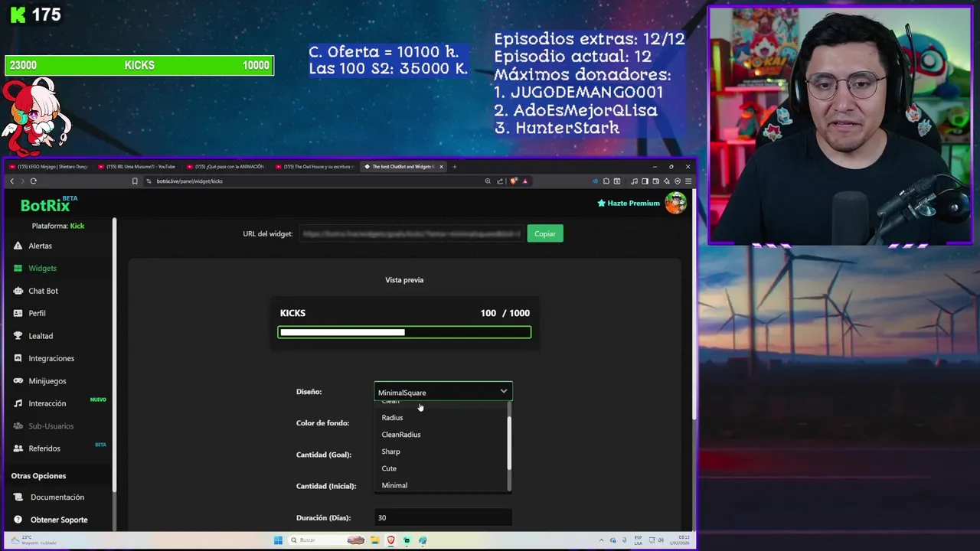Click the browser address bar URL
Viewport: 980px width, 551px height.
point(190,181)
